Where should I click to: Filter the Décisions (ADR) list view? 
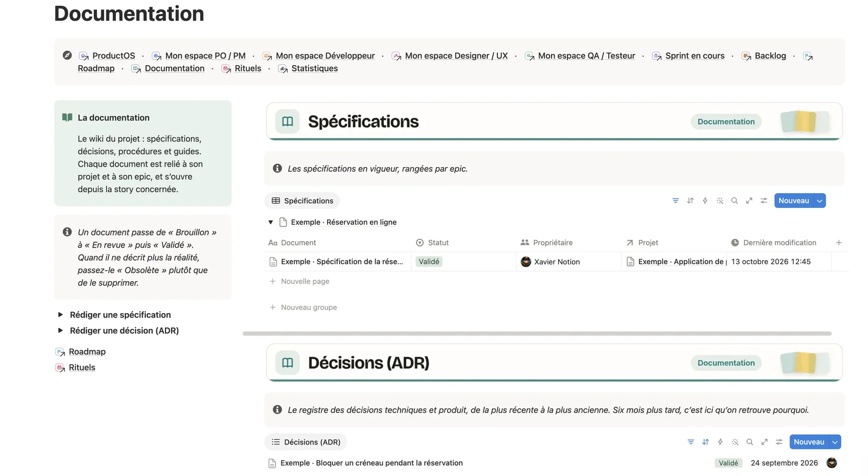click(x=691, y=442)
